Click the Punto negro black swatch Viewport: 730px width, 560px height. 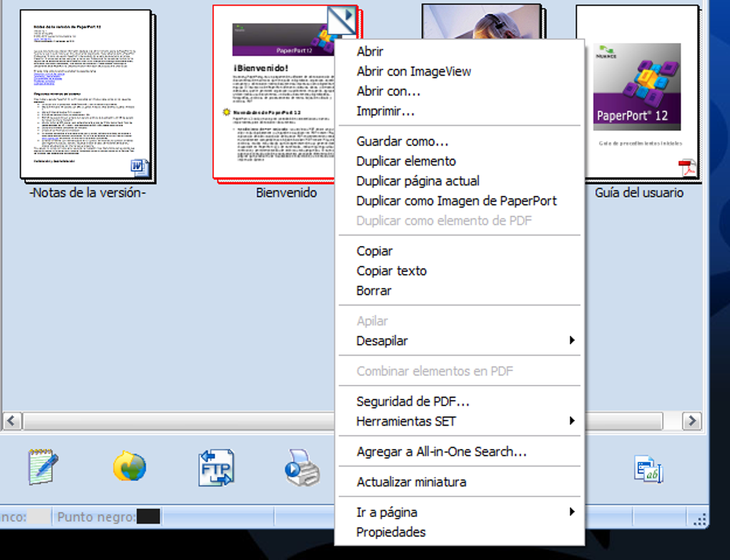click(x=149, y=517)
